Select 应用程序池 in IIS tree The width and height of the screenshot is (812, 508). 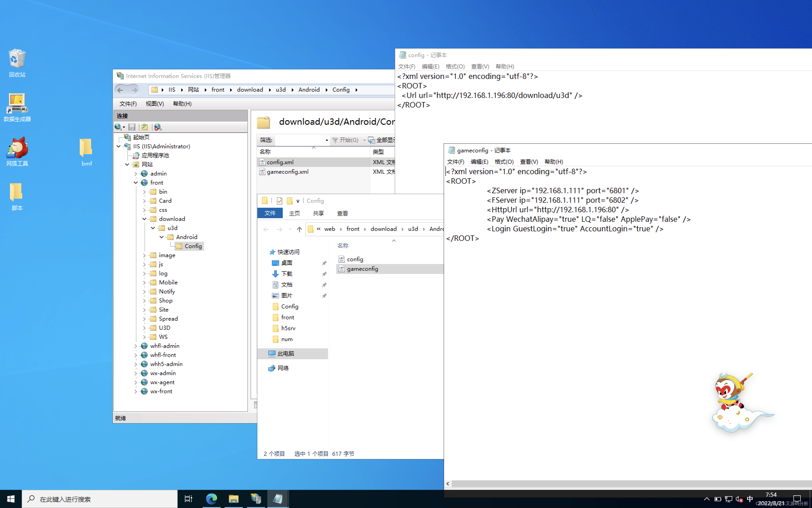coord(155,155)
